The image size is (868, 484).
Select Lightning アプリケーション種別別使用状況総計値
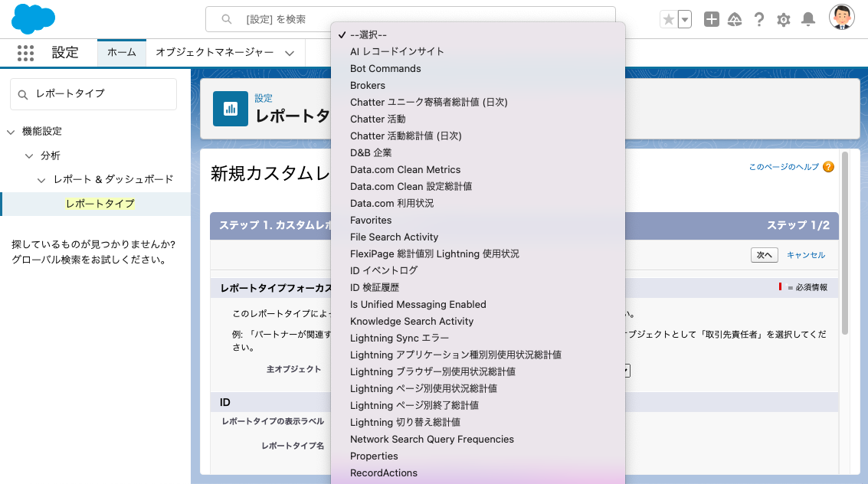(478, 355)
